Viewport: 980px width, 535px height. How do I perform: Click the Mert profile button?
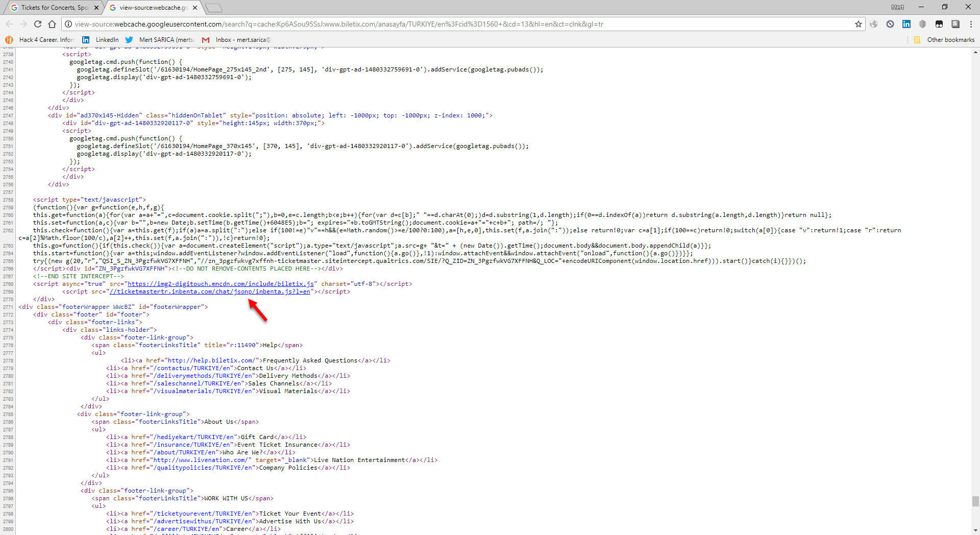pos(897,7)
